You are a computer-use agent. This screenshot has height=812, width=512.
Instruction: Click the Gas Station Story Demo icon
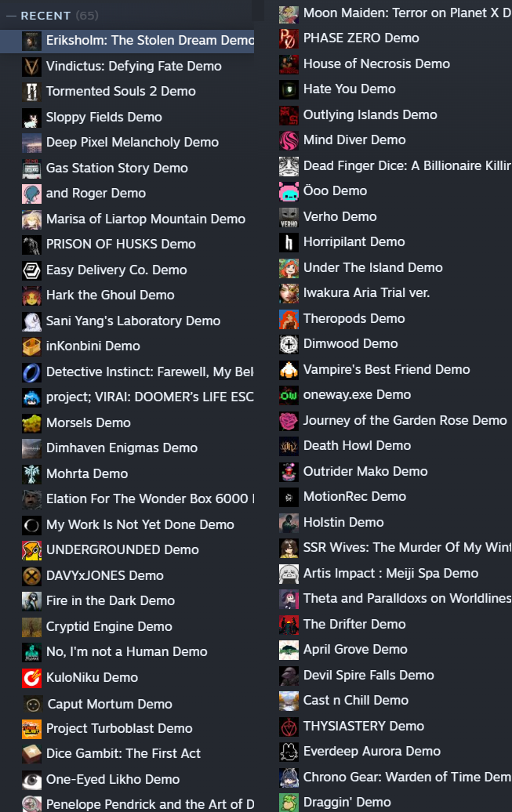pyautogui.click(x=31, y=169)
